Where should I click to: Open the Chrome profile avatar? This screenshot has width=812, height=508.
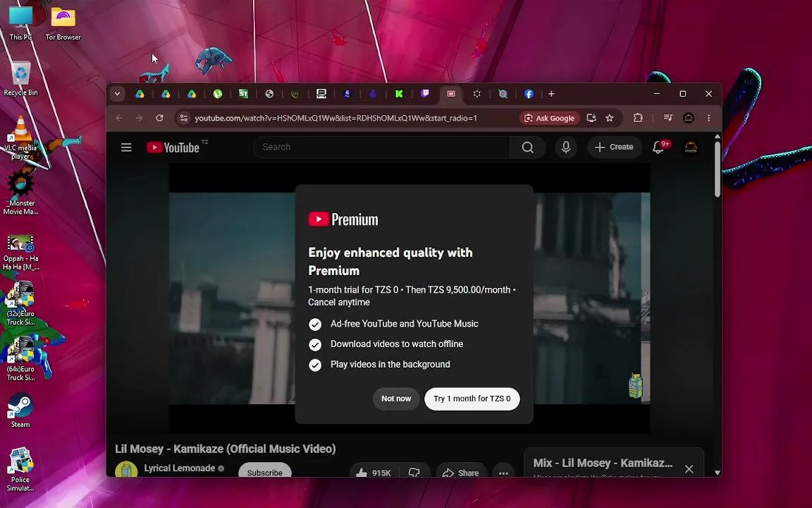[688, 119]
